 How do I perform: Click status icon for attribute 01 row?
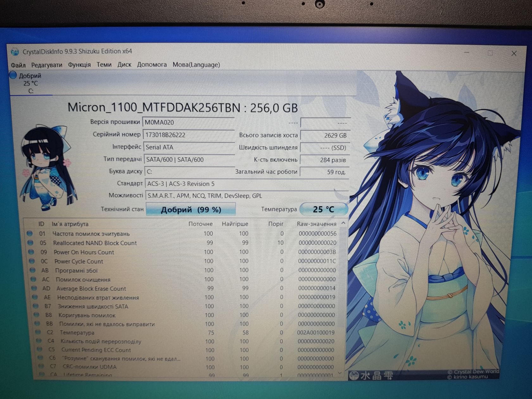click(30, 234)
